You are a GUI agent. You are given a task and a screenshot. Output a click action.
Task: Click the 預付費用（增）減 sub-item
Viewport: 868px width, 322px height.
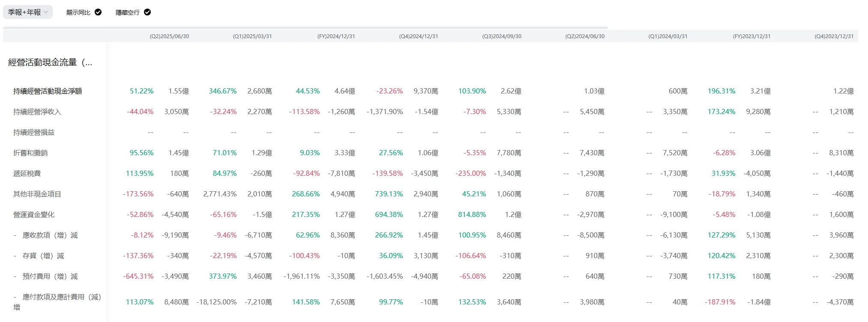pos(50,277)
